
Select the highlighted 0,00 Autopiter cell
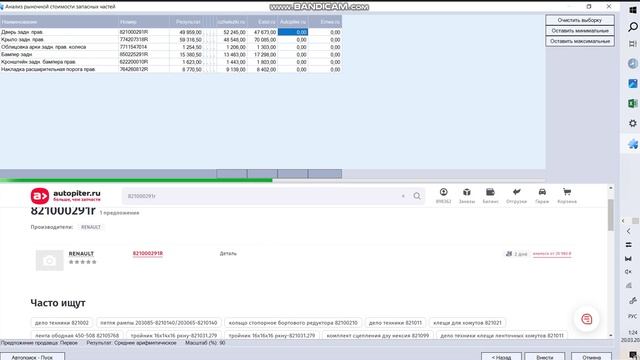[x=293, y=32]
